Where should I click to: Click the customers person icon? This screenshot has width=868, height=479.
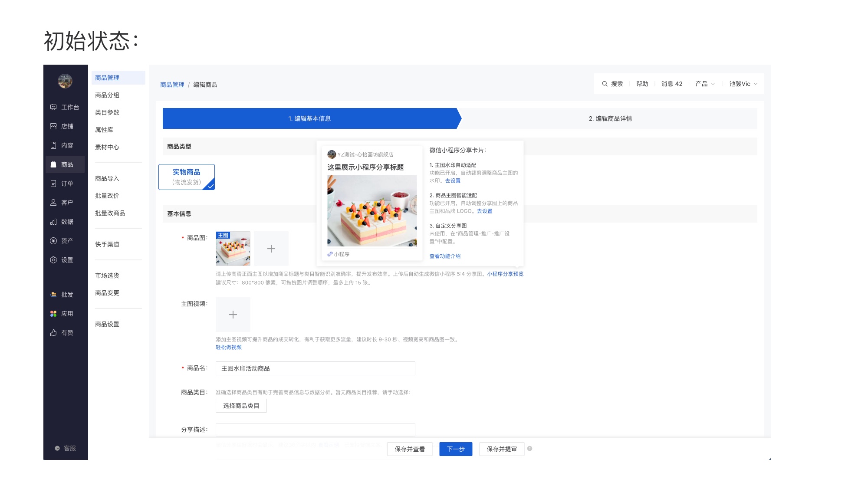[53, 203]
